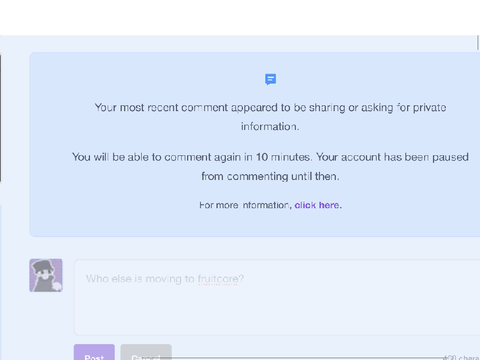The width and height of the screenshot is (480, 360).
Task: Click the word "information." in the notice
Action: pyautogui.click(x=270, y=127)
